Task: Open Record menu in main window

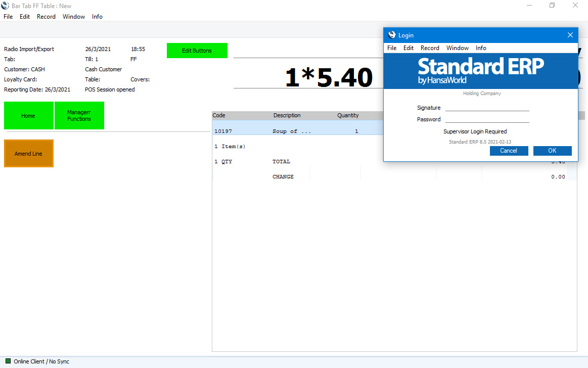Action: [46, 17]
